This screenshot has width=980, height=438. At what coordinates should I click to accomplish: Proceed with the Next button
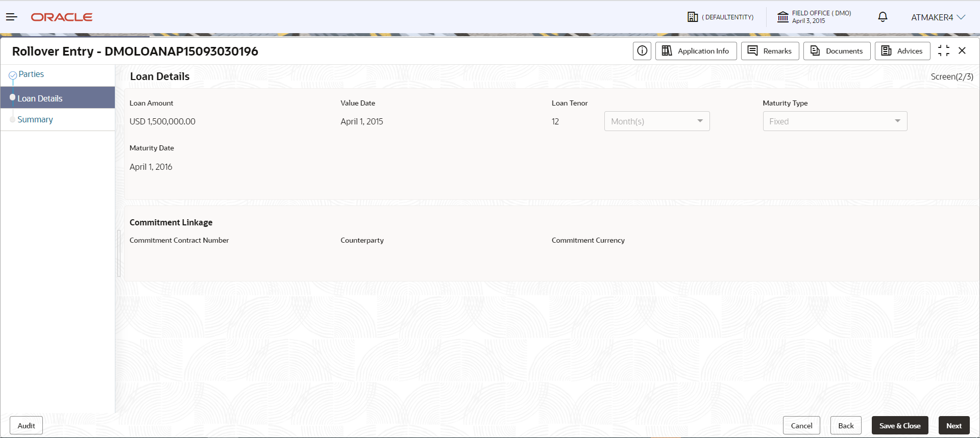[954, 426]
